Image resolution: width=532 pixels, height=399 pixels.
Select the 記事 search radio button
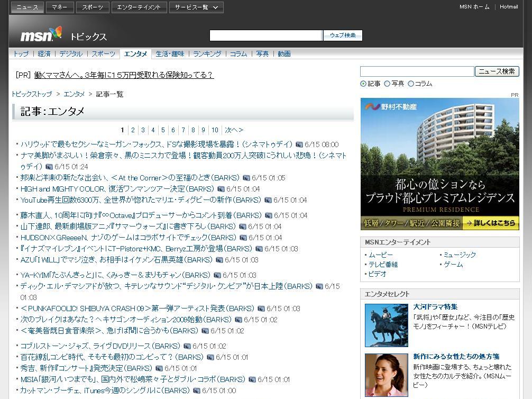(363, 84)
